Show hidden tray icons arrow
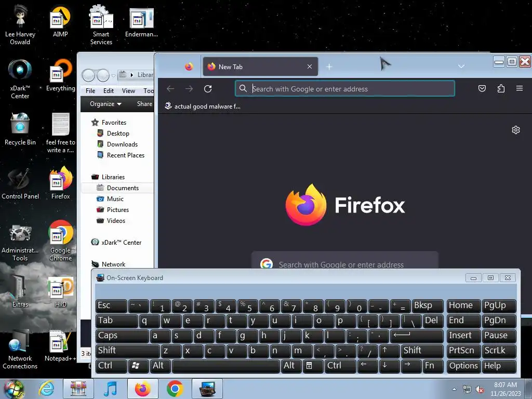The width and height of the screenshot is (532, 399). (x=454, y=389)
